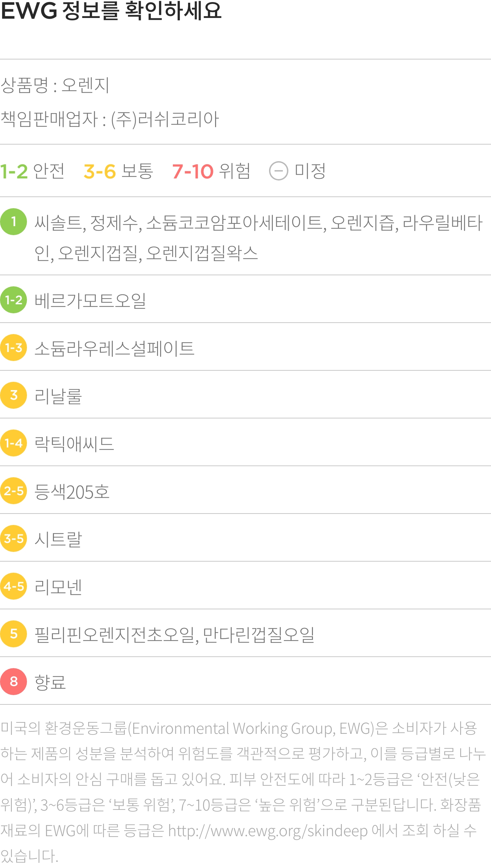
Task: Click the yellow grade 5 badge
Action: 13,634
